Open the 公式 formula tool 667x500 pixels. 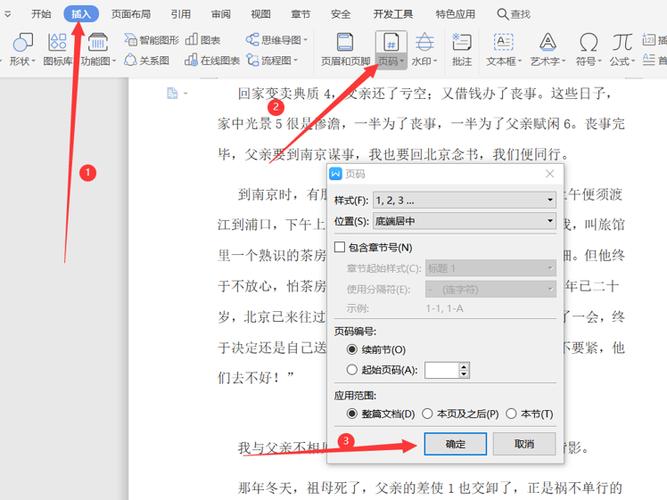point(622,49)
